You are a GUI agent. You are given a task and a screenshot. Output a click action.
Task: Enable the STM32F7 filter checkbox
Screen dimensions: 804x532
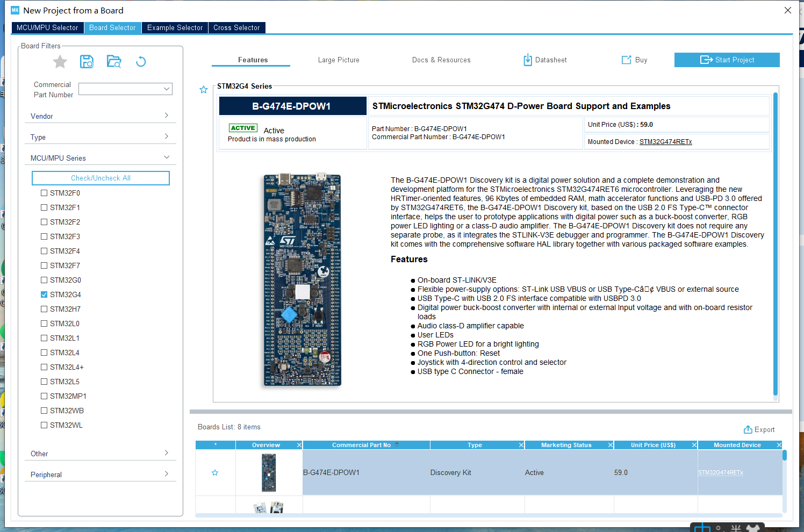click(44, 265)
